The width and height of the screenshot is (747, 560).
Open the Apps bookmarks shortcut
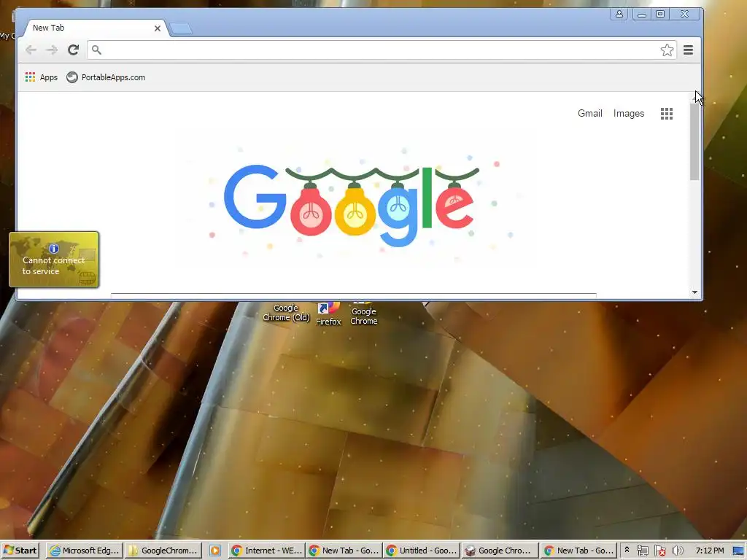(42, 77)
